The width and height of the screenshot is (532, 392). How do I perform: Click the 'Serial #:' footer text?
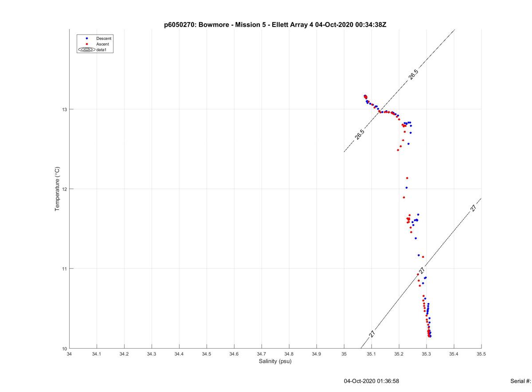tap(521, 381)
